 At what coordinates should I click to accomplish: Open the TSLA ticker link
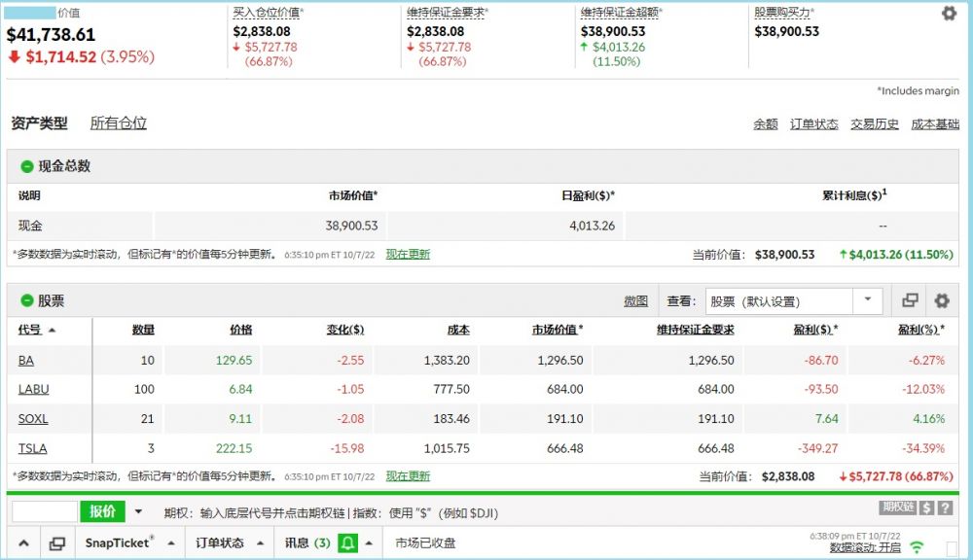click(x=32, y=448)
